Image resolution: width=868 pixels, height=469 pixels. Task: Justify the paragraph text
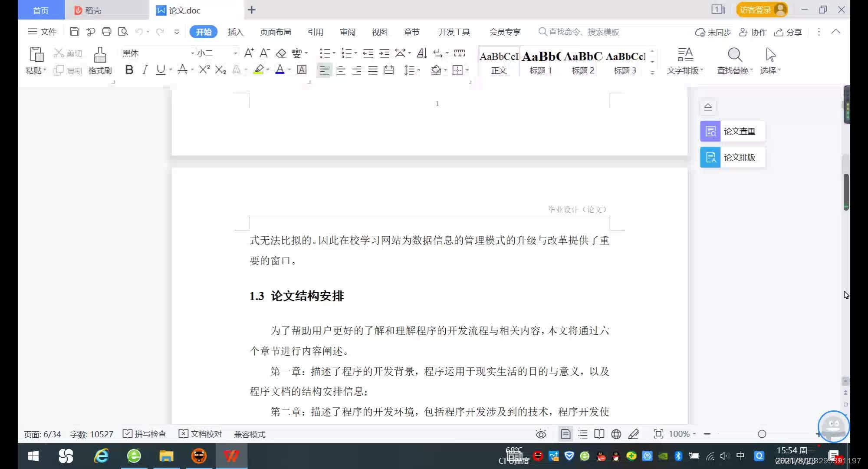click(x=373, y=70)
